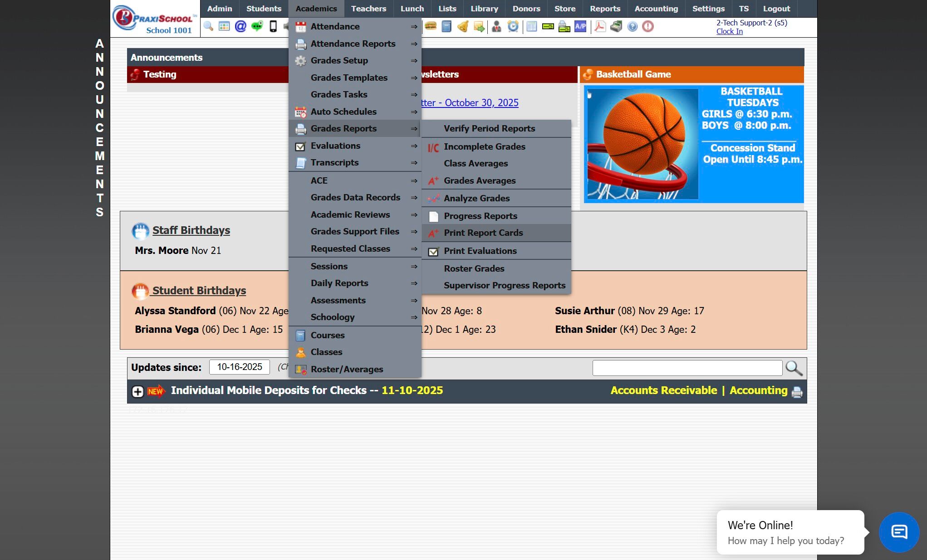927x560 pixels.
Task: Click the Clock In link
Action: click(x=729, y=31)
